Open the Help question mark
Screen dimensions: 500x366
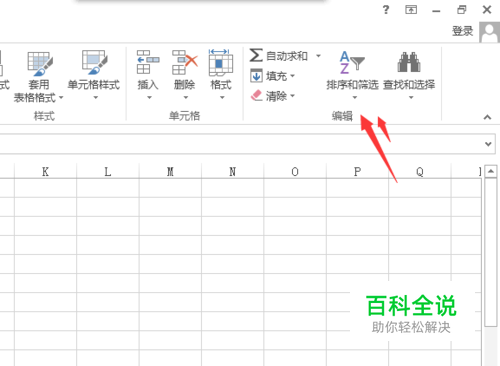[386, 10]
